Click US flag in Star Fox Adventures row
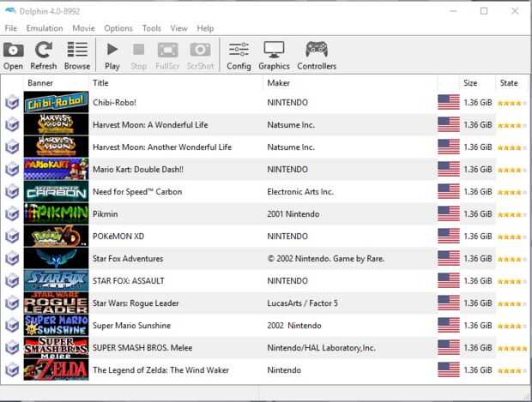 tap(449, 258)
